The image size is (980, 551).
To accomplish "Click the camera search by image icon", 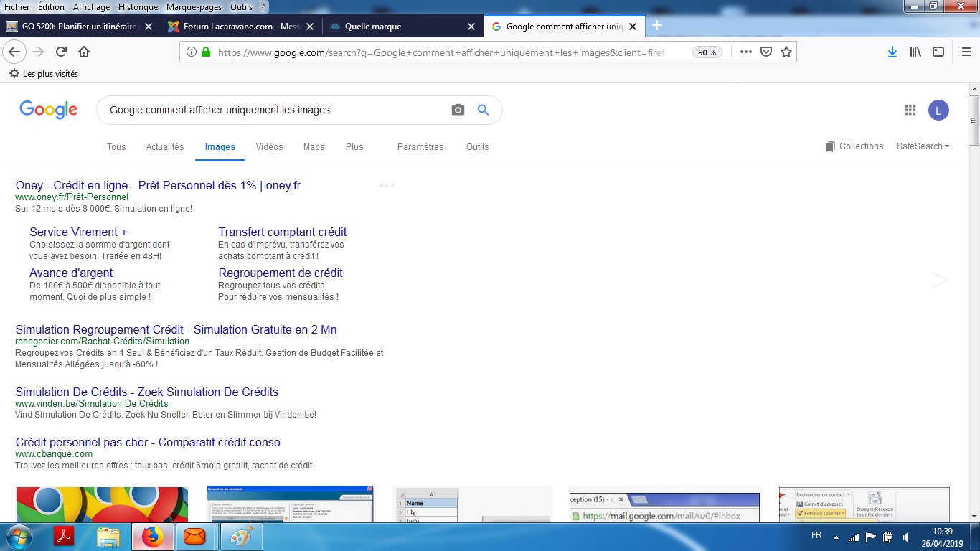I will pos(458,110).
